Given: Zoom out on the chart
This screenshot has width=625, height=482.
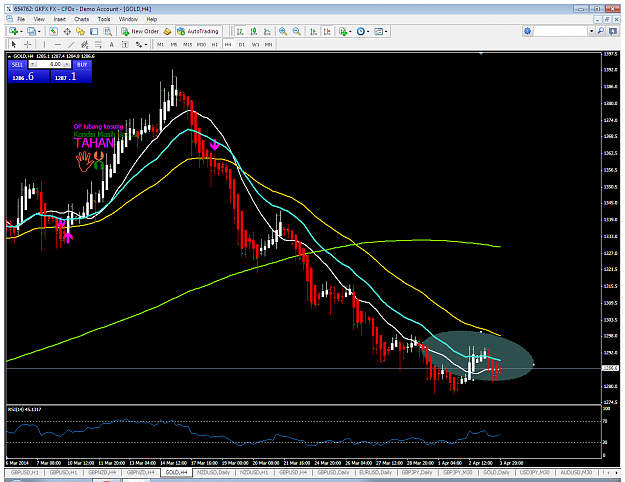Looking at the screenshot, I should pos(297,31).
